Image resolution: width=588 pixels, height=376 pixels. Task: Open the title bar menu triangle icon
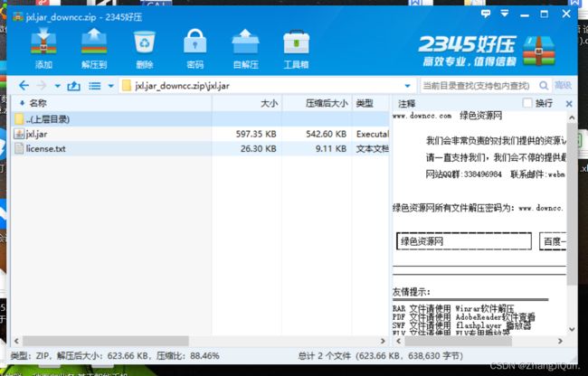505,14
